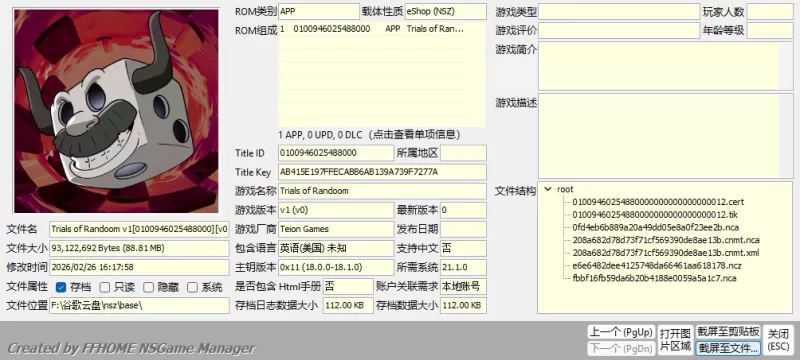This screenshot has height=360, width=800.
Task: Click the 文件名 field Trials of Randoom v1
Action: point(139,229)
